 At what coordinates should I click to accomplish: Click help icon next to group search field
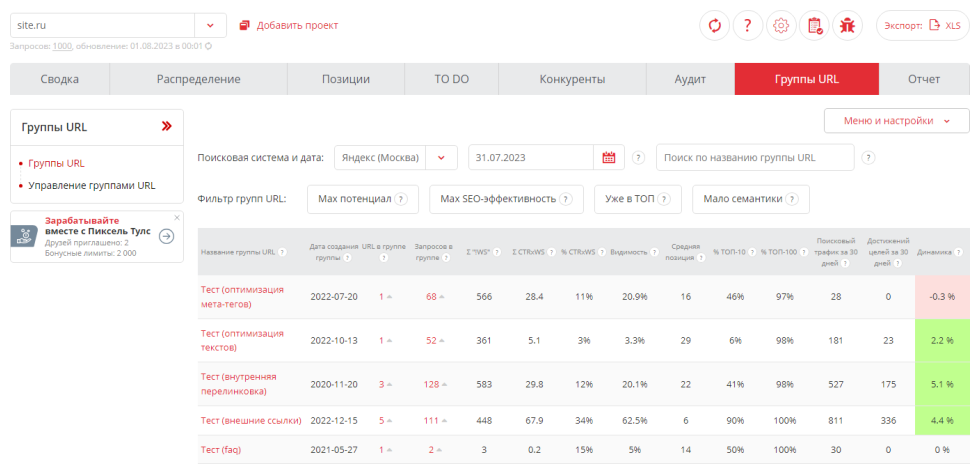(x=868, y=158)
